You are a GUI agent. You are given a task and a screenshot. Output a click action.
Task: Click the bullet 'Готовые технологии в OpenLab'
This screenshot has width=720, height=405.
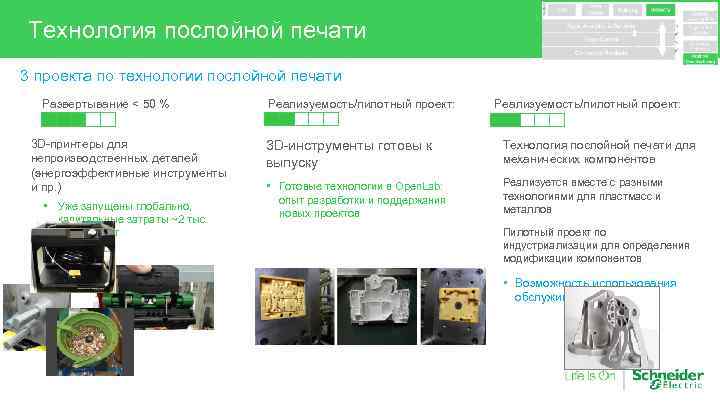coord(360,186)
